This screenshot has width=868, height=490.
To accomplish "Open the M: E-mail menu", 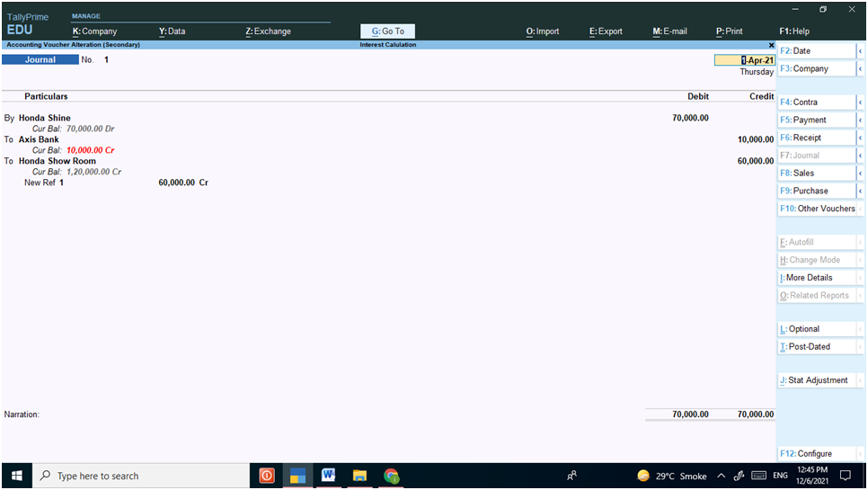I will [x=669, y=31].
